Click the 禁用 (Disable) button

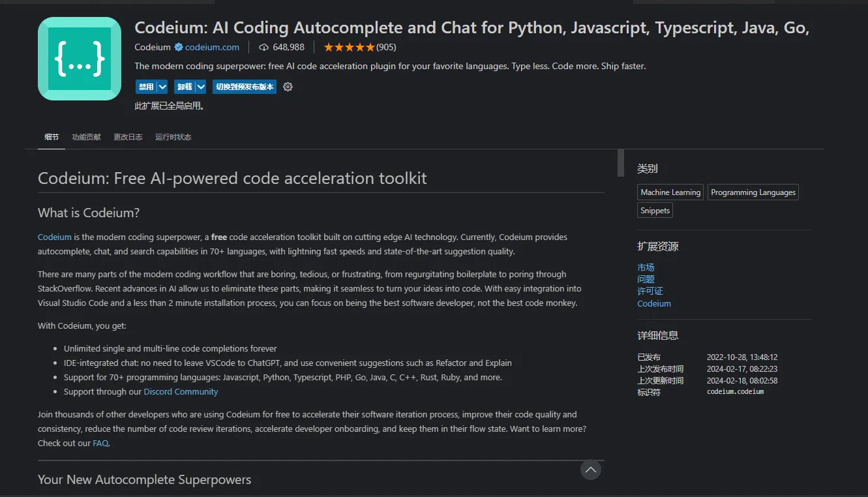[x=146, y=87]
